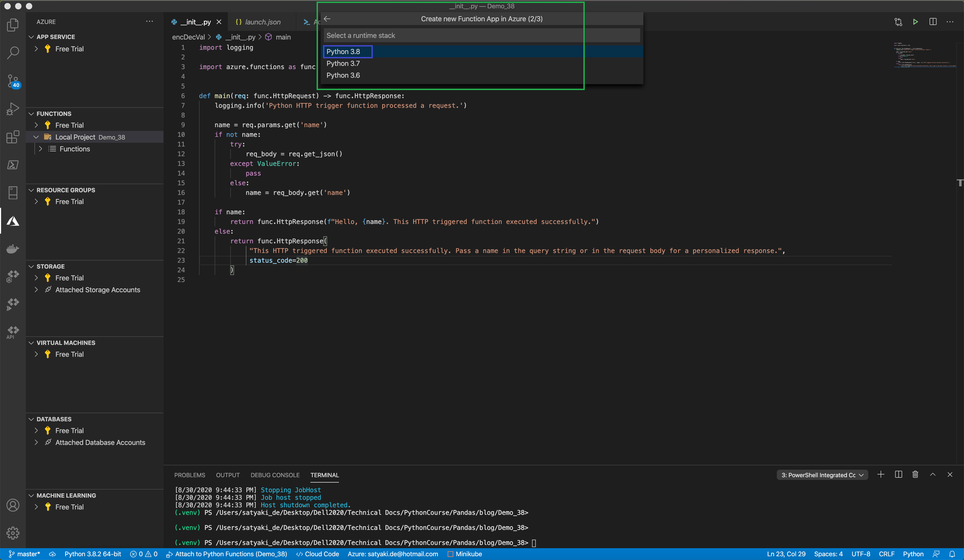Choose Python 3.6 from runtime list
Viewport: 964px width, 560px height.
(343, 75)
